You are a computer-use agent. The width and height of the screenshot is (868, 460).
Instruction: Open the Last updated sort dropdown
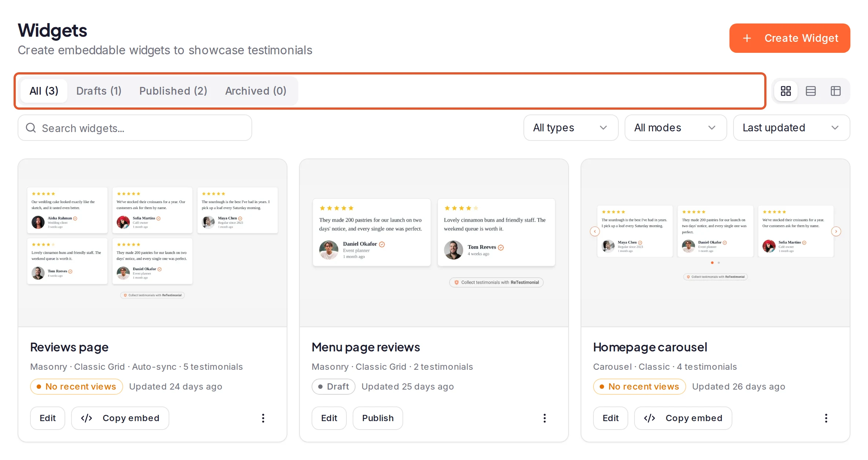coord(791,128)
